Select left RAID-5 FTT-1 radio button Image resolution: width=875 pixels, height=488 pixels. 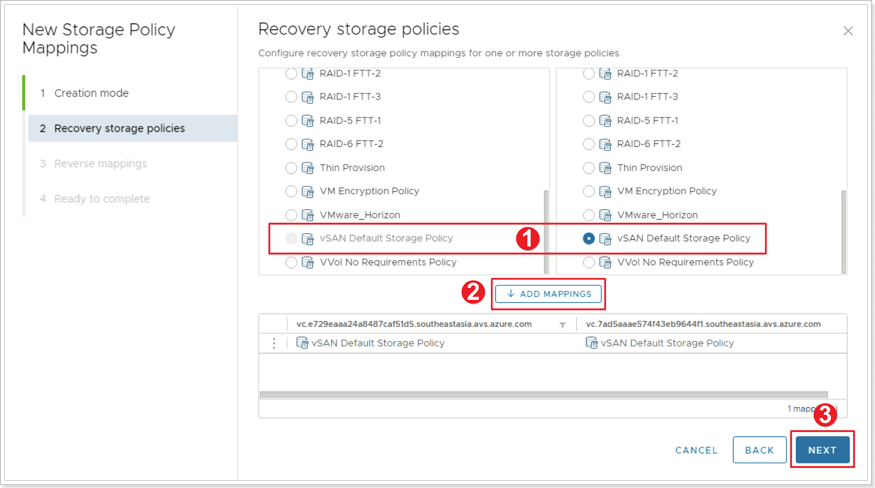pyautogui.click(x=291, y=121)
